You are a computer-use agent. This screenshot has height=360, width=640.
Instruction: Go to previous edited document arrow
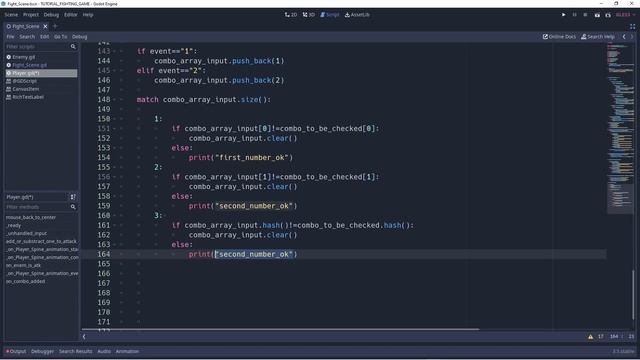624,37
